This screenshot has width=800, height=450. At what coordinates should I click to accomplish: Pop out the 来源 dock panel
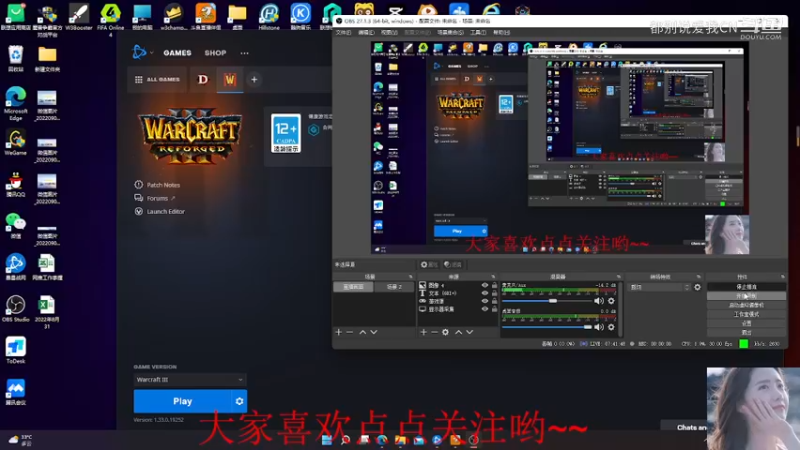(493, 277)
